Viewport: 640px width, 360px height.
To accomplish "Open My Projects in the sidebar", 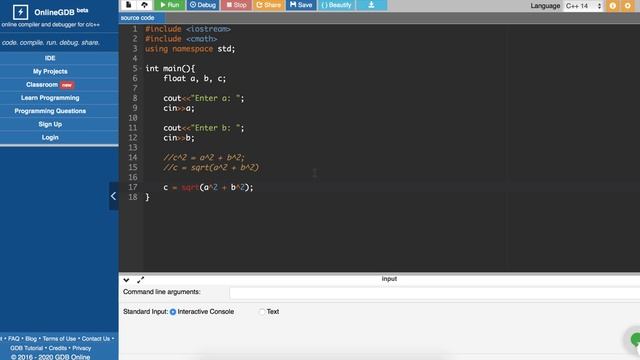I will (x=50, y=71).
